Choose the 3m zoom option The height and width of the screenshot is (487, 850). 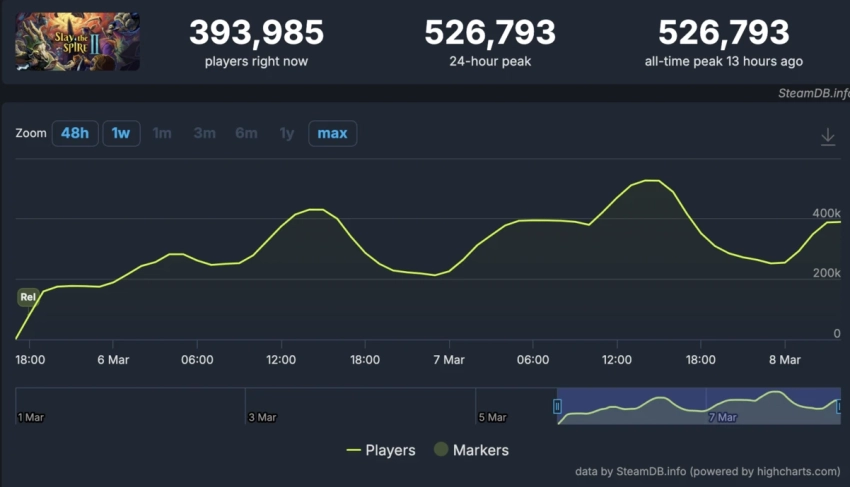[204, 133]
